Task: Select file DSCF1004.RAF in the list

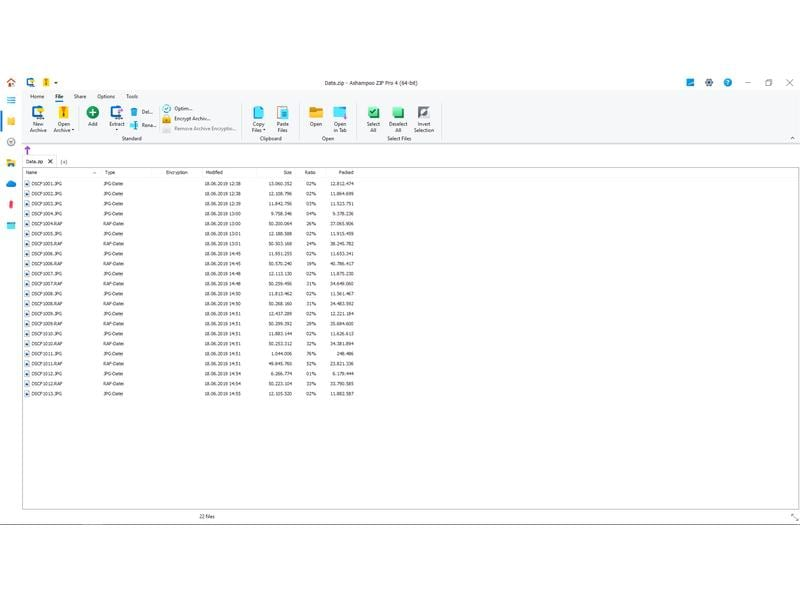Action: tap(46, 223)
